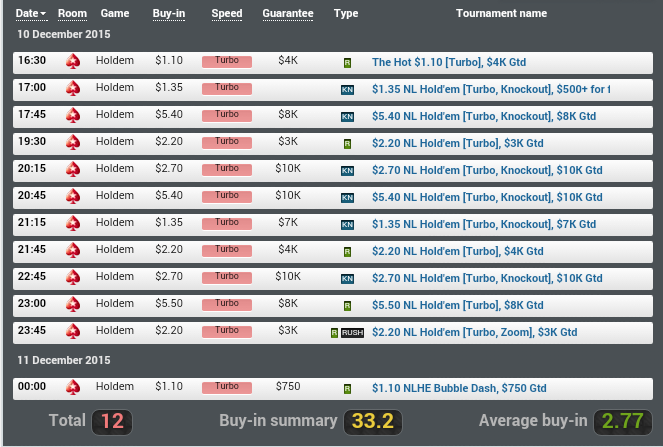The width and height of the screenshot is (663, 447).
Task: Click the 16:30 start time
Action: pos(32,60)
